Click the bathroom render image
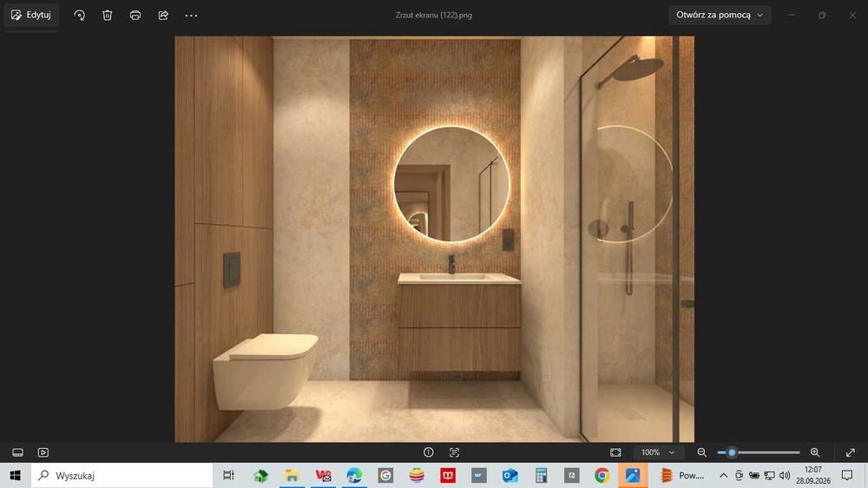This screenshot has width=868, height=488. point(435,240)
